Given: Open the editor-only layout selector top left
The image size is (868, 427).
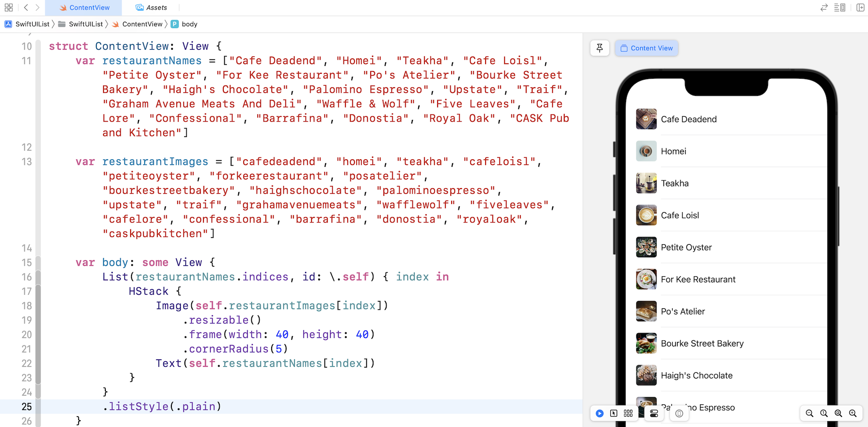Looking at the screenshot, I should 8,7.
